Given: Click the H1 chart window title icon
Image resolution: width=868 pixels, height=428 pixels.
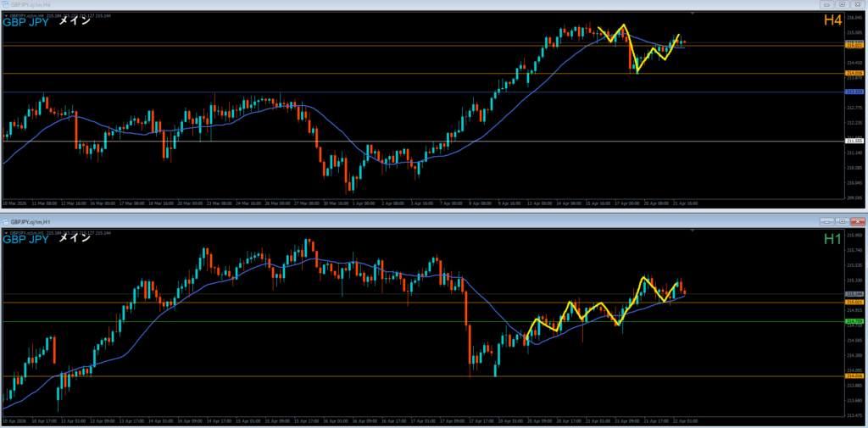Looking at the screenshot, I should point(5,220).
